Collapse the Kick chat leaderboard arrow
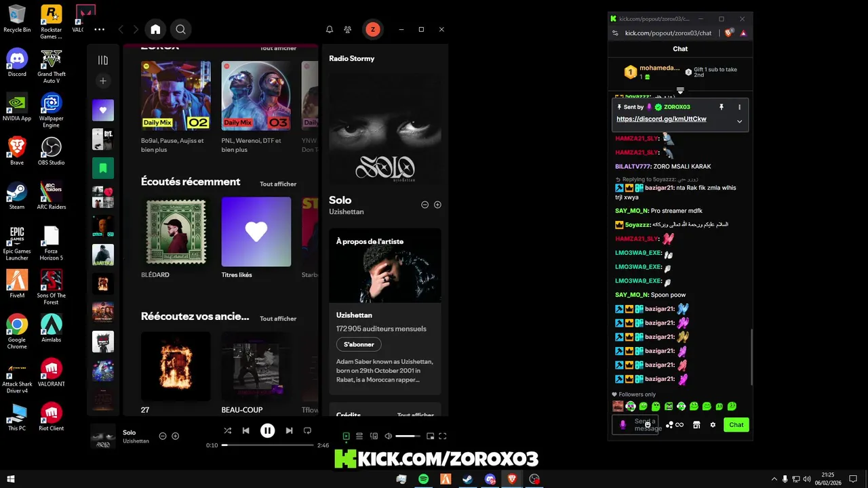Screen dimensions: 868x488 coord(680,90)
